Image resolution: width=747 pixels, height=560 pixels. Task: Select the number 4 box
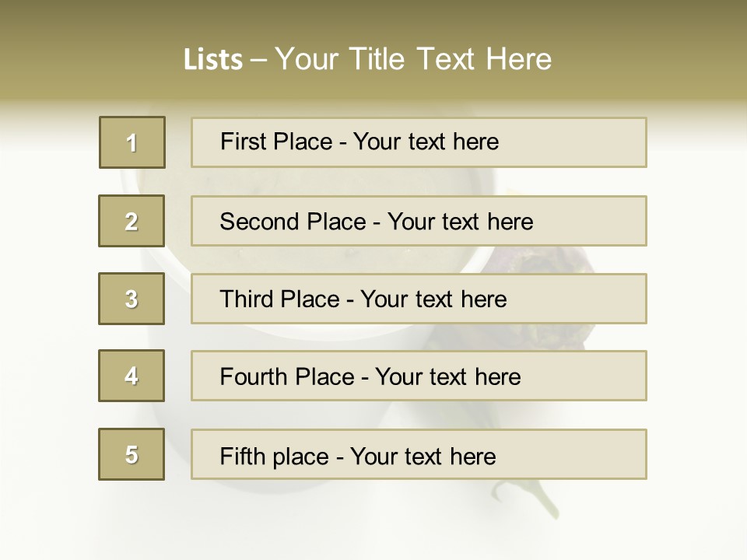pyautogui.click(x=132, y=376)
